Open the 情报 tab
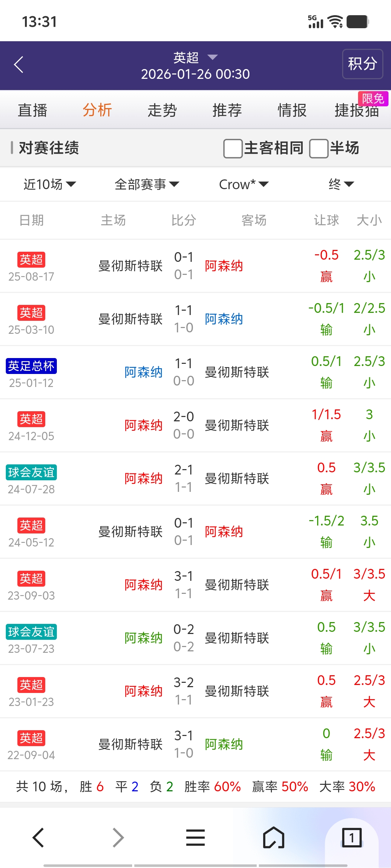The image size is (391, 868). (292, 110)
